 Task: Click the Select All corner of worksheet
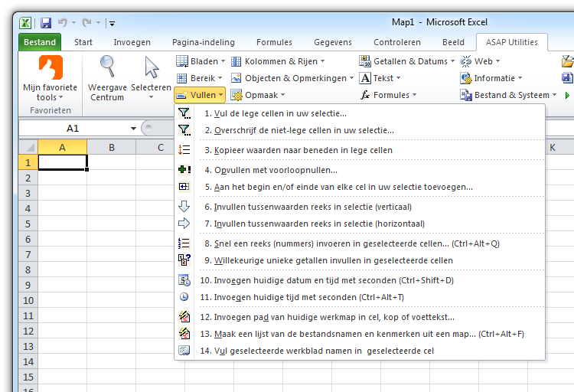click(28, 147)
